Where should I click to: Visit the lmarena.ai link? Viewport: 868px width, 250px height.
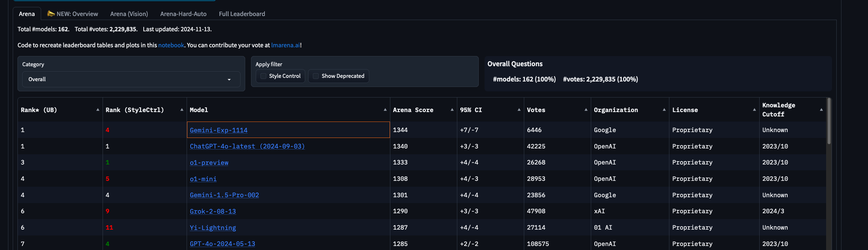[286, 45]
